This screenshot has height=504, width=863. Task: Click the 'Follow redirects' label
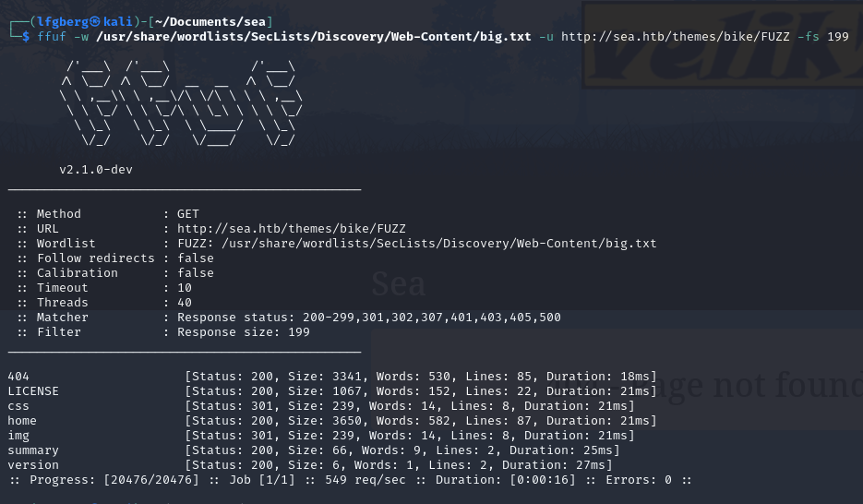click(x=96, y=258)
